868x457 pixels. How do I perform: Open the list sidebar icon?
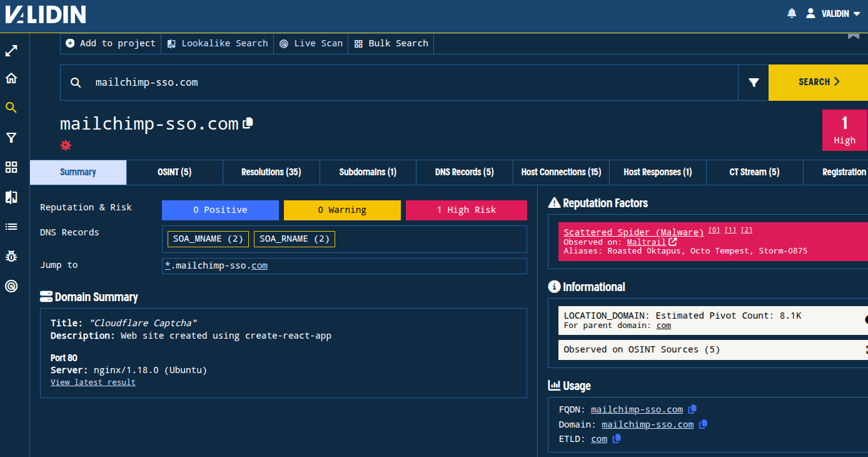pyautogui.click(x=11, y=227)
